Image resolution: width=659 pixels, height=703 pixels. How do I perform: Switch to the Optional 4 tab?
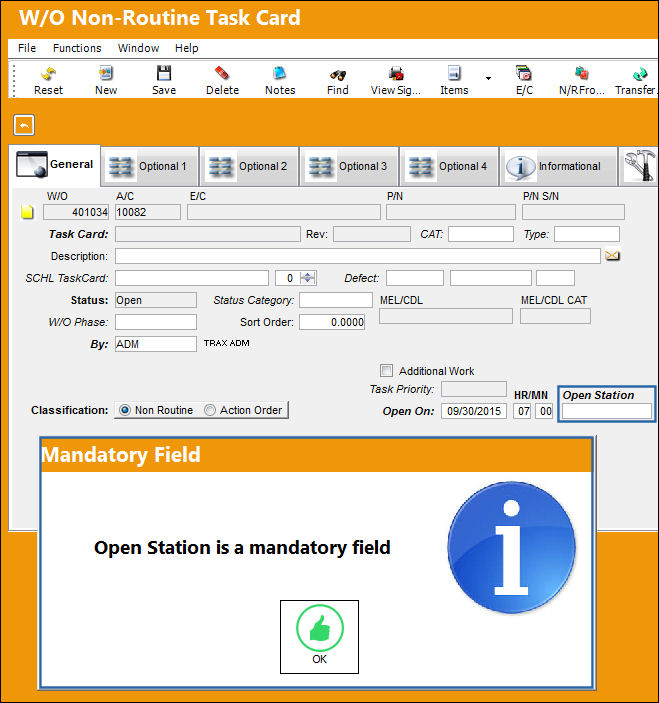coord(449,166)
